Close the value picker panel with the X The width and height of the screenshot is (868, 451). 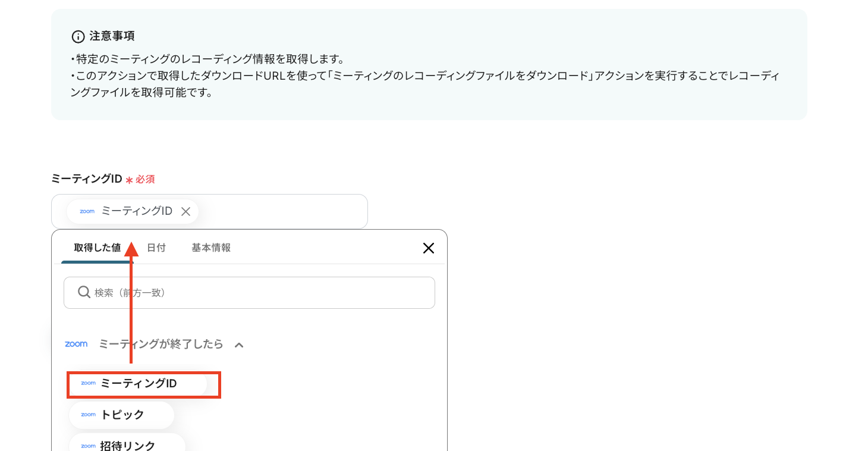click(x=429, y=248)
